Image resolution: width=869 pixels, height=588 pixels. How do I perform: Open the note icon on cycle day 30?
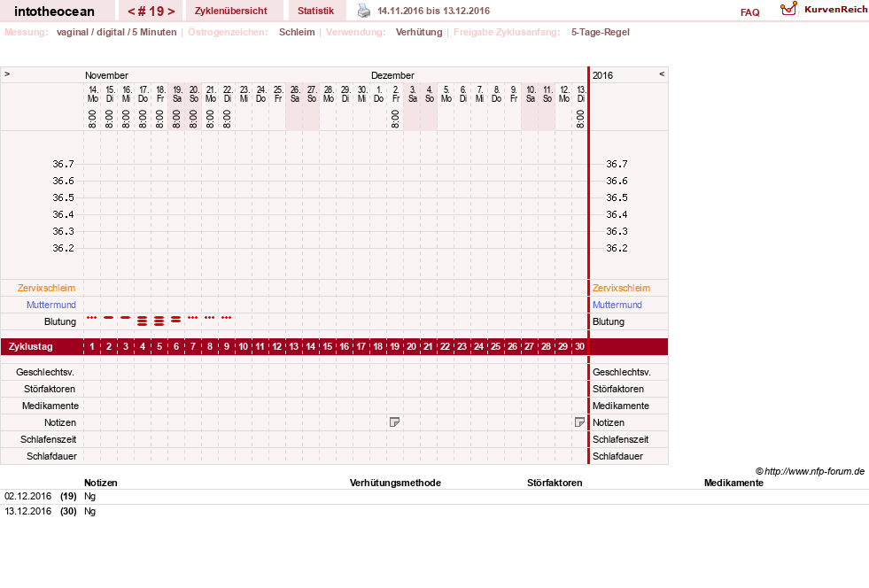click(x=579, y=422)
